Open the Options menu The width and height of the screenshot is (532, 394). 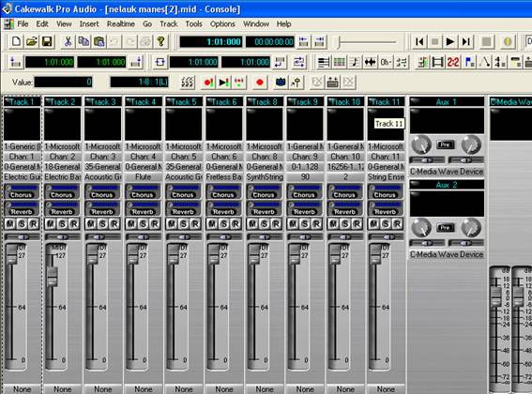(x=222, y=24)
